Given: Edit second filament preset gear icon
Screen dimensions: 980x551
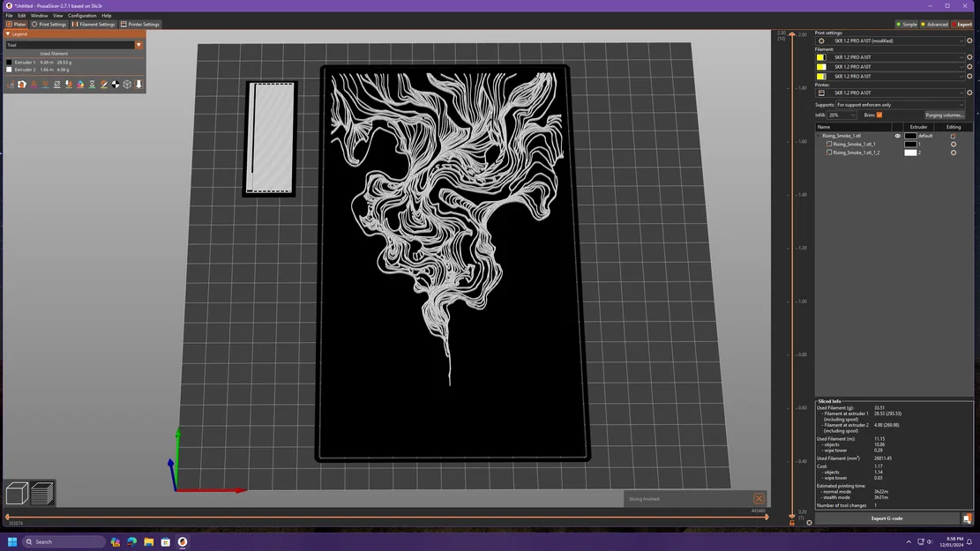Looking at the screenshot, I should pyautogui.click(x=969, y=67).
